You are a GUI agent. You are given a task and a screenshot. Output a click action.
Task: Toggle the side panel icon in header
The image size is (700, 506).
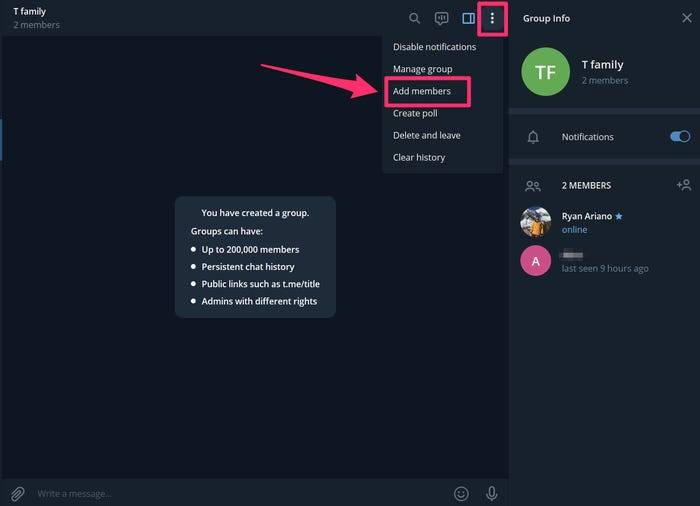(x=468, y=18)
